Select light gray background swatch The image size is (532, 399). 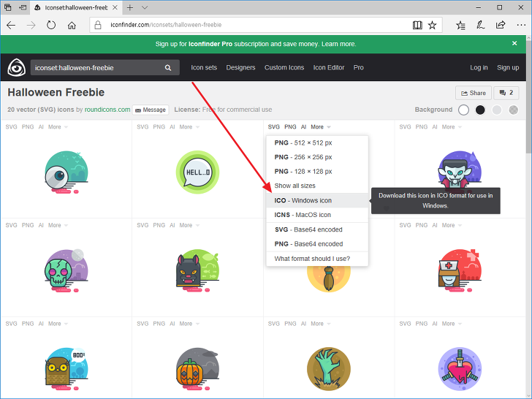[x=497, y=110]
